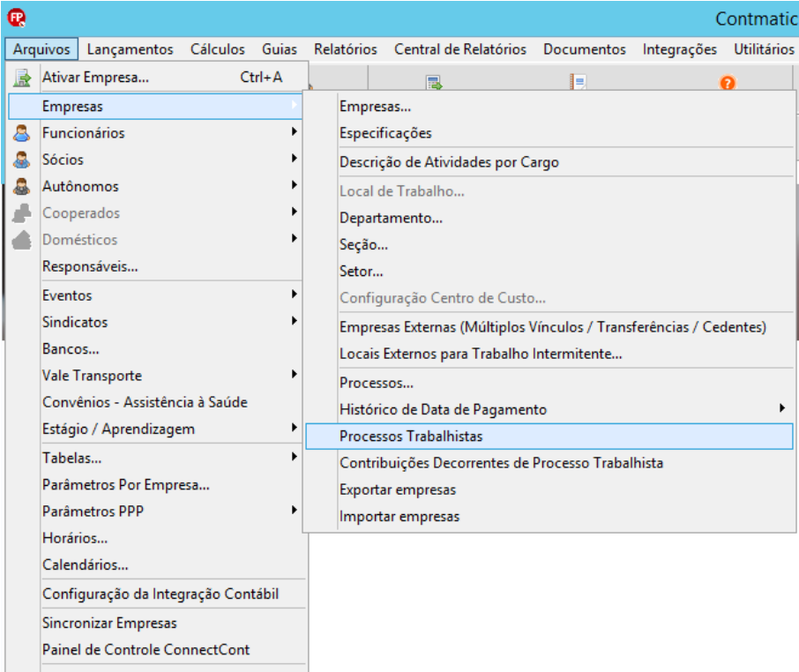
Task: Select Especificações submenu entry
Action: click(x=549, y=133)
